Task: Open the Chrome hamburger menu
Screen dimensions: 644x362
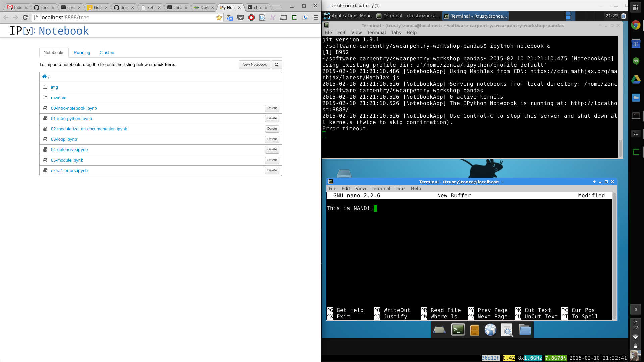Action: pos(316,18)
